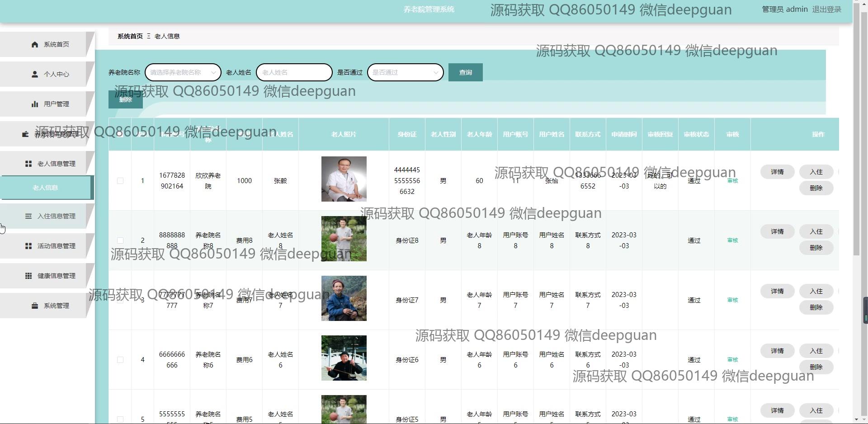Click the bar chart icon beside 用户管理

click(35, 104)
